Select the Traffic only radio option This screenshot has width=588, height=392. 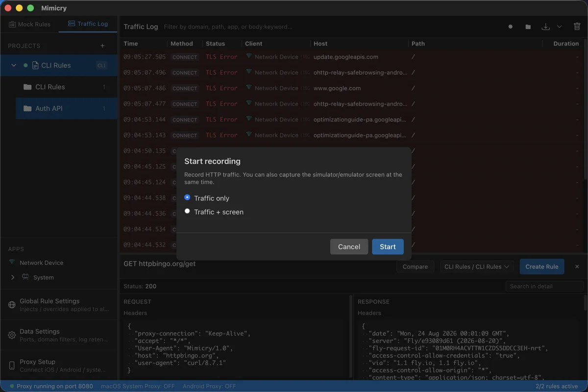pyautogui.click(x=187, y=198)
